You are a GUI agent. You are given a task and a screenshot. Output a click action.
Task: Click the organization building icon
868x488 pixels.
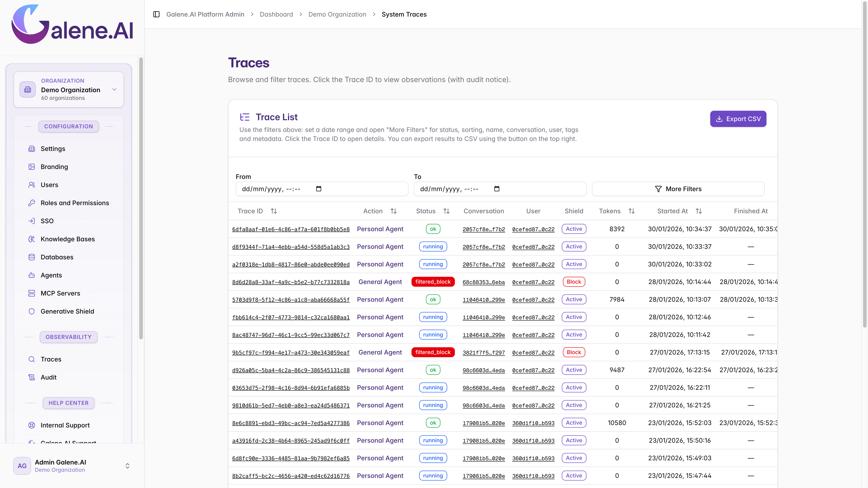(x=28, y=90)
